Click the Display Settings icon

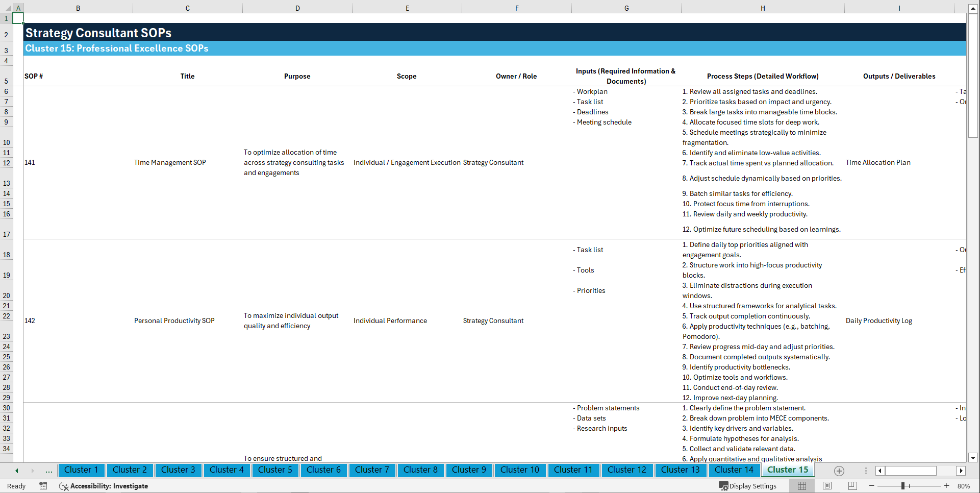724,486
